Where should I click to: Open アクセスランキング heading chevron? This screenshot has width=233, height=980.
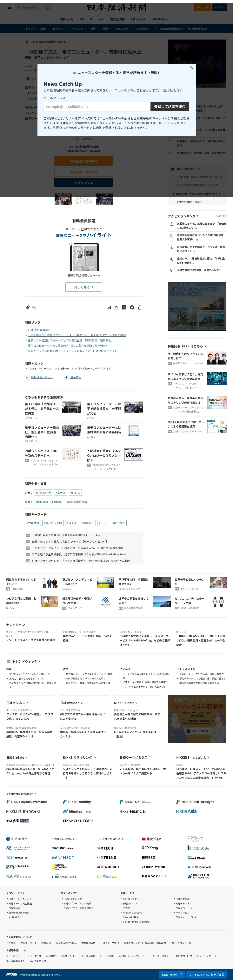pyautogui.click(x=197, y=216)
